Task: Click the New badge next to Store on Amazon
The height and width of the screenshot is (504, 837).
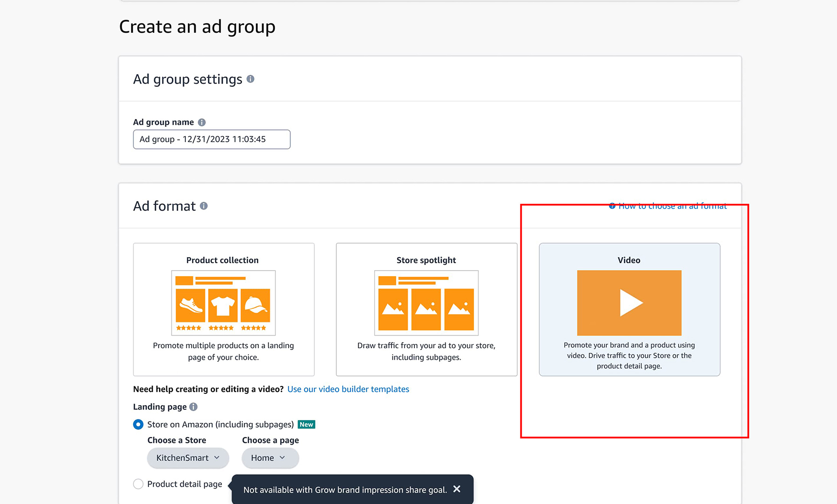Action: pyautogui.click(x=306, y=424)
